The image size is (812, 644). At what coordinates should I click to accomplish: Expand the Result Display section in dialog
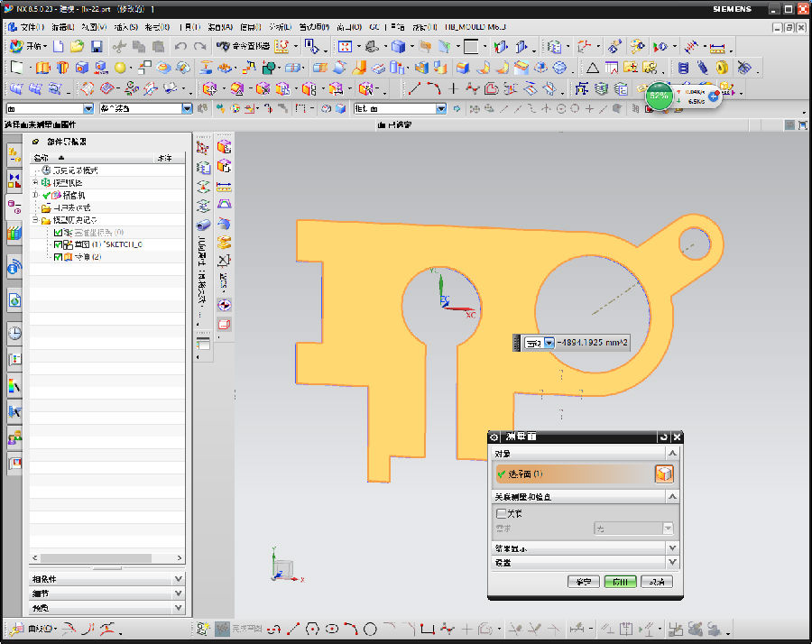click(670, 547)
